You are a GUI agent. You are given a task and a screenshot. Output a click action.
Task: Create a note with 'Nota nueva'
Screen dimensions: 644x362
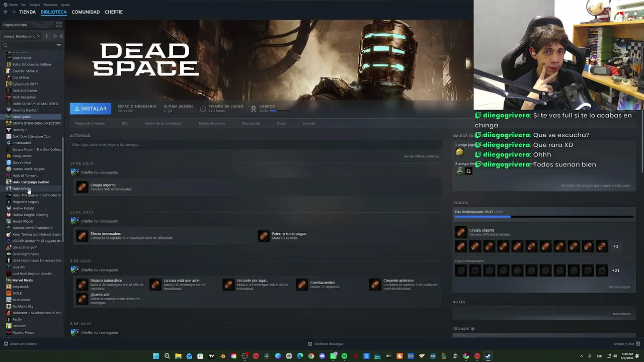(621, 314)
